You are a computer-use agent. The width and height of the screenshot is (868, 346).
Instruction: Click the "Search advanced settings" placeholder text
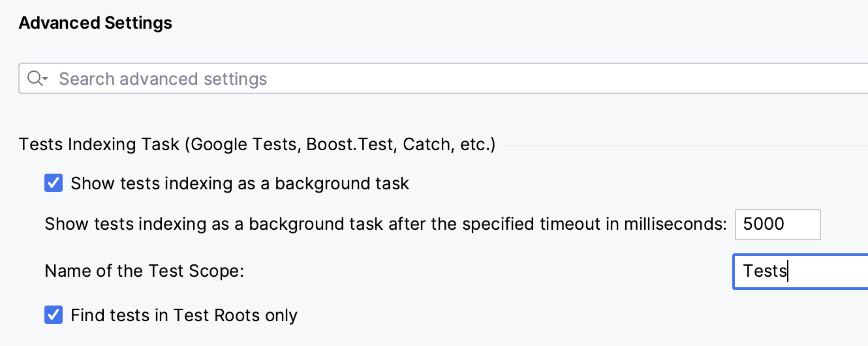[x=163, y=80]
